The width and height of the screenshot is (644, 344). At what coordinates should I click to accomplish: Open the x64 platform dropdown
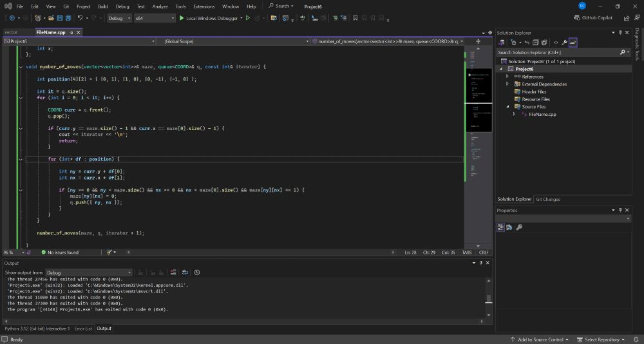(154, 18)
